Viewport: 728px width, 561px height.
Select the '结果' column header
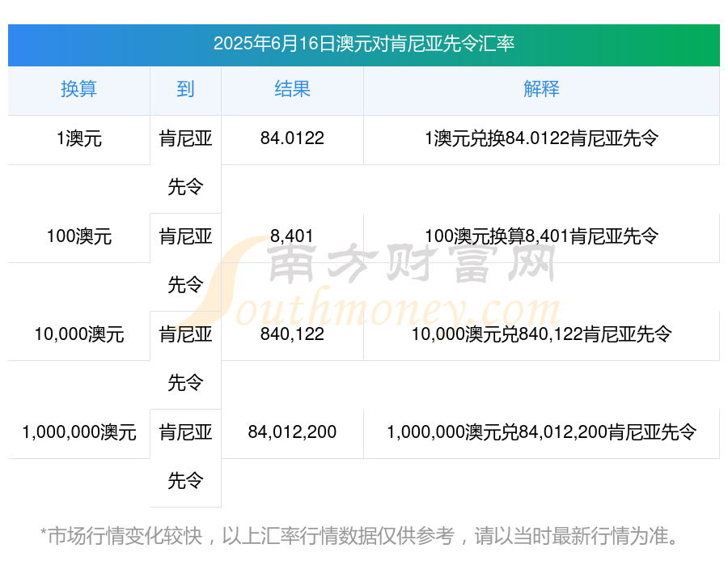292,89
